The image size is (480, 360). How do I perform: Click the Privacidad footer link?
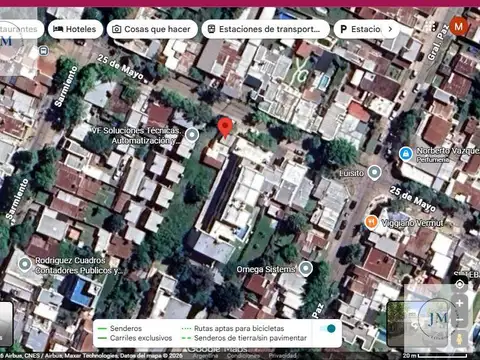[282, 356]
